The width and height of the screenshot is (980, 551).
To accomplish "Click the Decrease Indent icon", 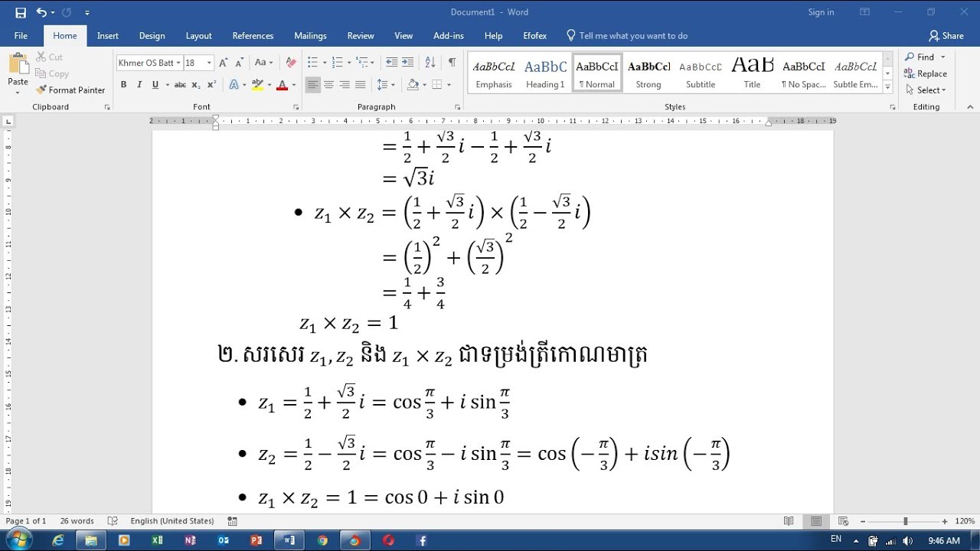I will [392, 63].
